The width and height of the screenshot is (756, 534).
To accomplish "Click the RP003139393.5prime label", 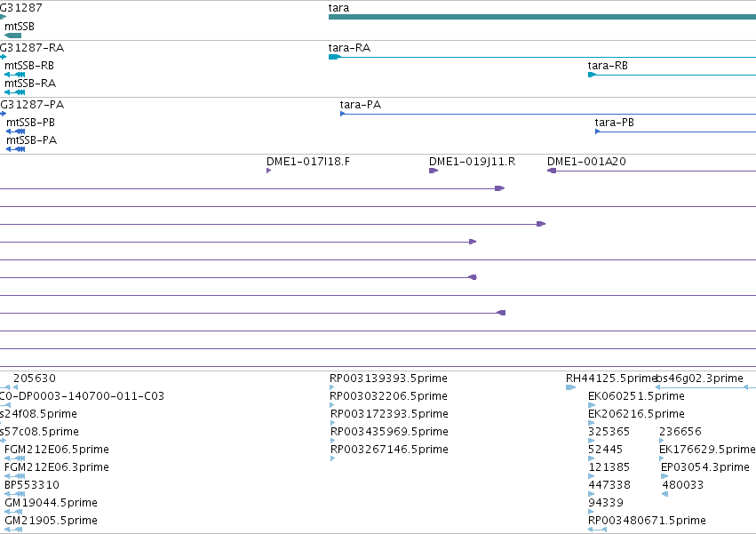I will point(388,379).
